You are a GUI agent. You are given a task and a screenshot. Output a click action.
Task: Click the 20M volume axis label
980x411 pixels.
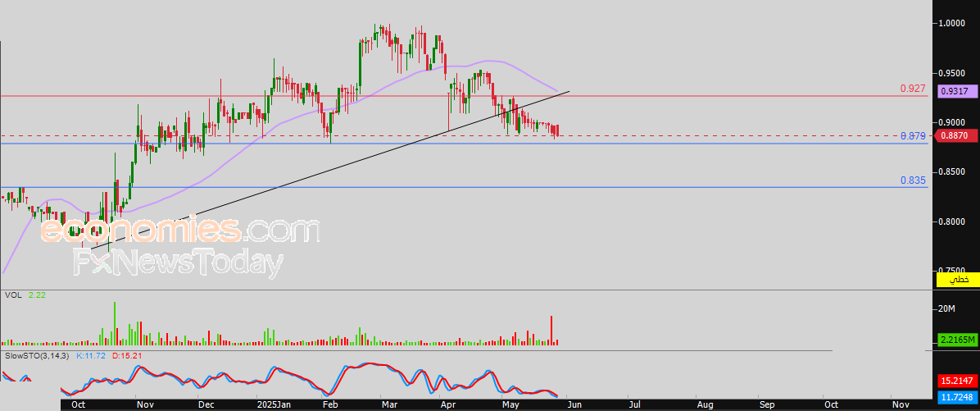click(x=948, y=308)
